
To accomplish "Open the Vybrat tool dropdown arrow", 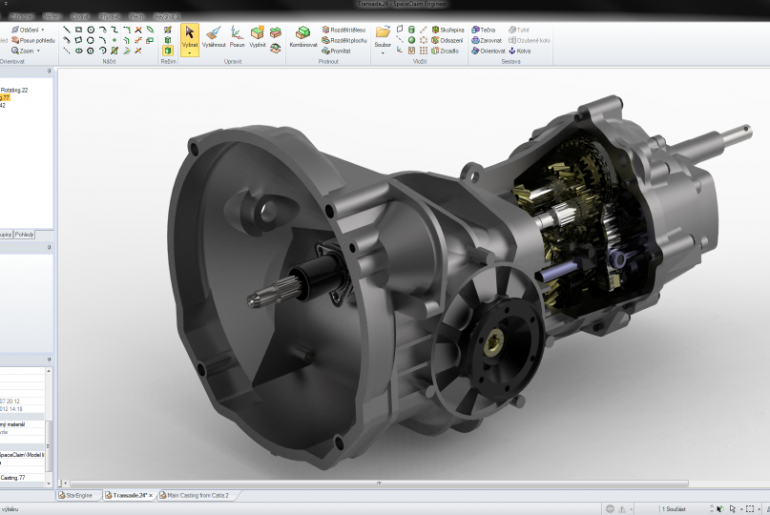I will pos(190,51).
